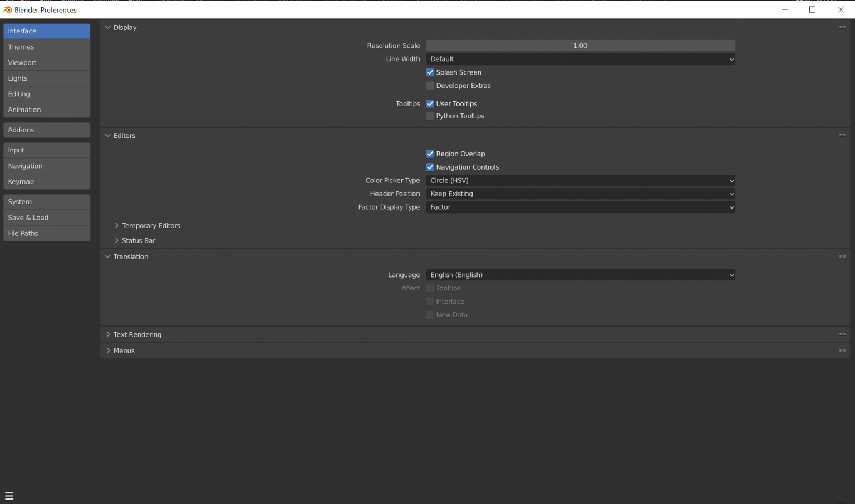Image resolution: width=855 pixels, height=504 pixels.
Task: Click the Editors panel drag grip icon
Action: click(x=842, y=135)
